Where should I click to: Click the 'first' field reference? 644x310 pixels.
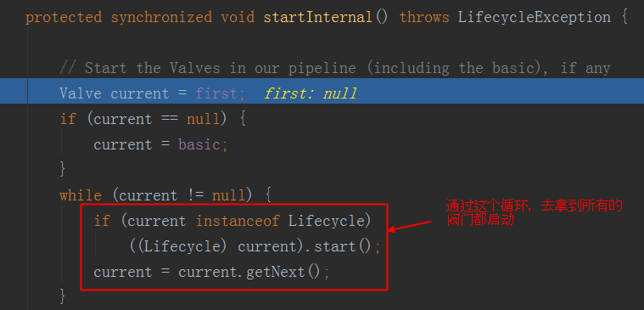coord(216,93)
